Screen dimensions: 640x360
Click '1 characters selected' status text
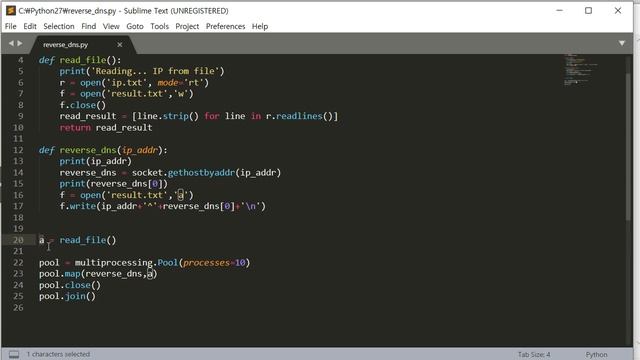[x=58, y=354]
